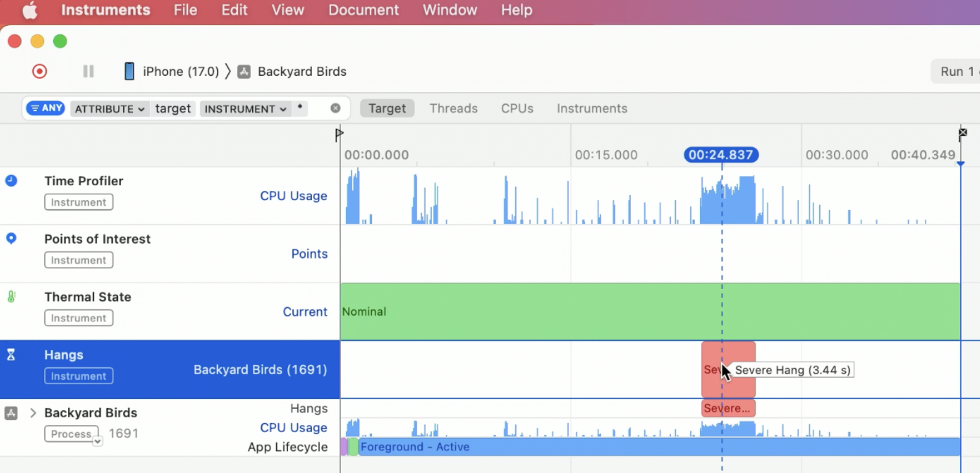
Task: Click the iPhone device icon
Action: point(130,71)
